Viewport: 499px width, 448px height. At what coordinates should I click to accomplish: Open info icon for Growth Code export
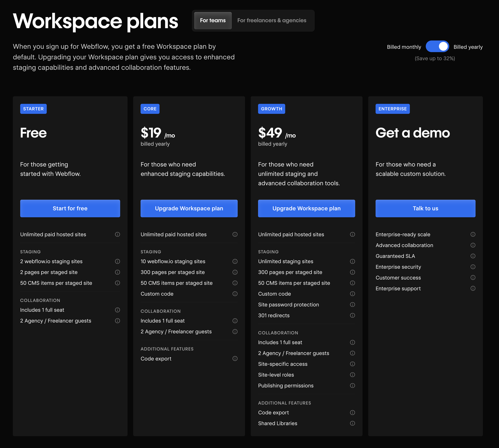tap(353, 413)
